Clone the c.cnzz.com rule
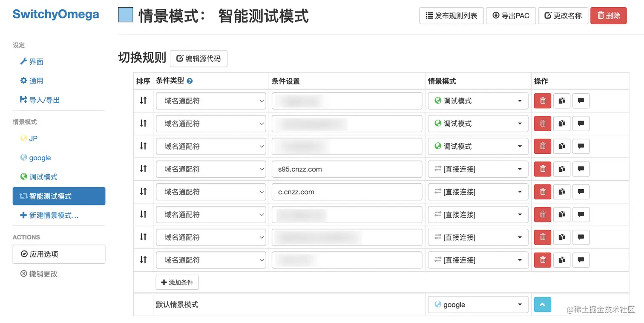The height and width of the screenshot is (323, 644). pos(562,192)
